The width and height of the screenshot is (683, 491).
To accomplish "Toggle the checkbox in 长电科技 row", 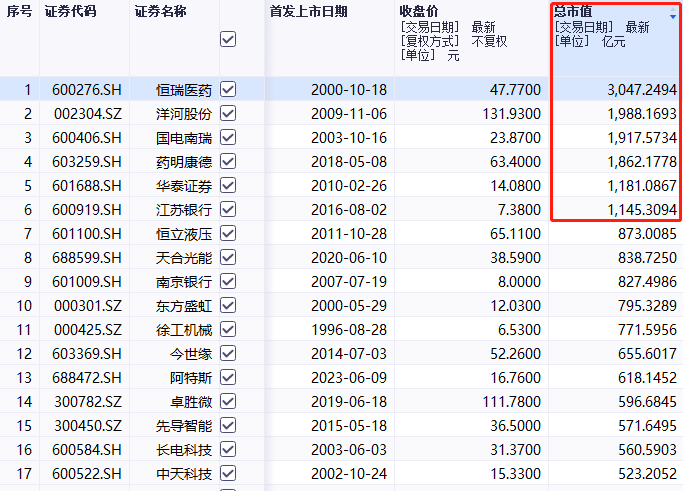I will point(228,449).
